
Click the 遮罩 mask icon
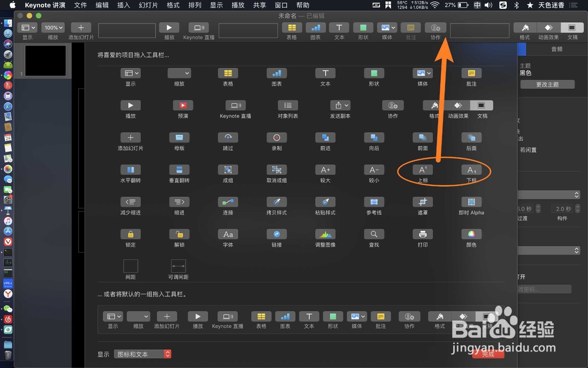pyautogui.click(x=423, y=202)
